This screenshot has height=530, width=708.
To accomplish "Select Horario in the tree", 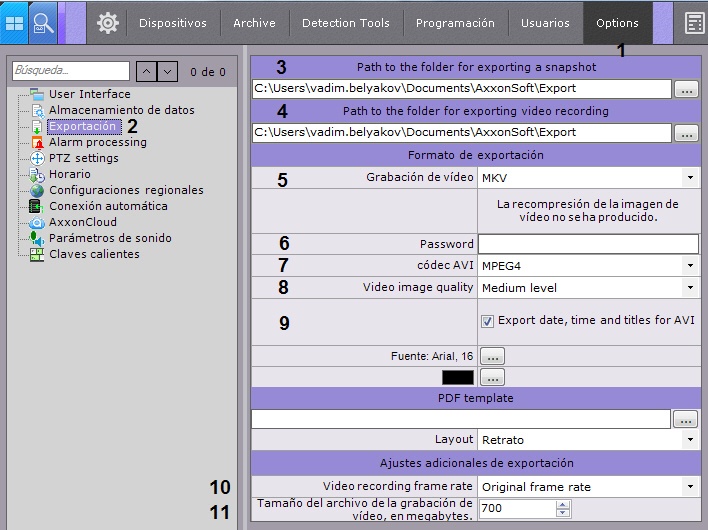I will click(70, 174).
